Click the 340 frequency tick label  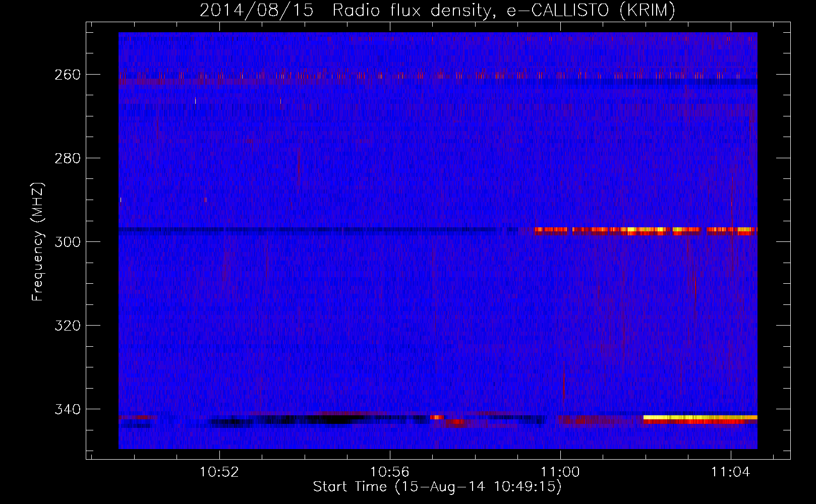click(68, 409)
